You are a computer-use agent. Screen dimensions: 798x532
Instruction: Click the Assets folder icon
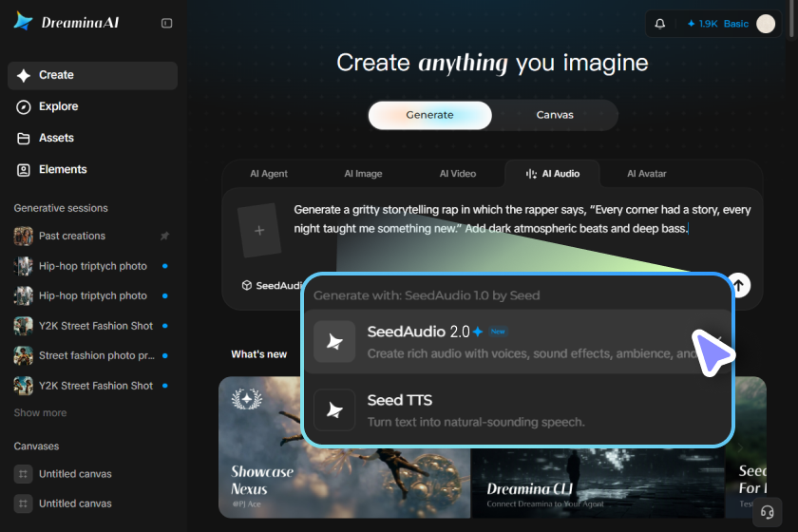tap(24, 139)
